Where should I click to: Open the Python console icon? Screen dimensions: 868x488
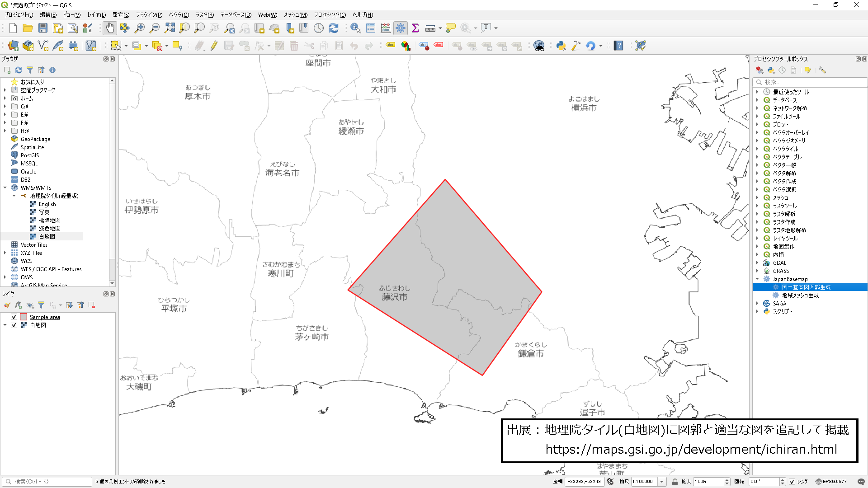point(561,46)
